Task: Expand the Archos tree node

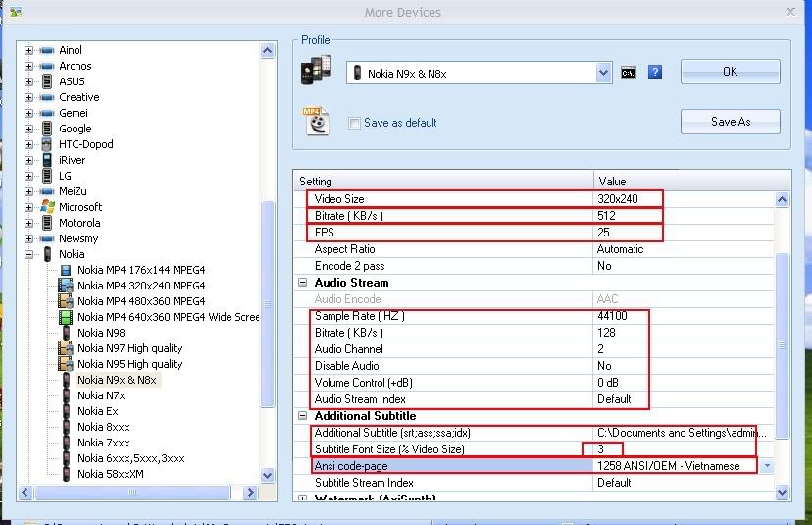Action: 29,66
